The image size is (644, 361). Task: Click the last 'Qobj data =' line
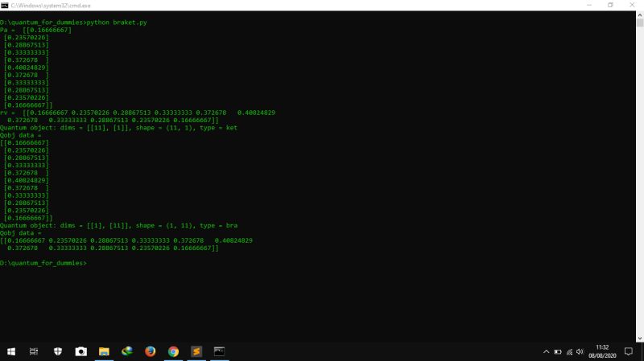click(21, 233)
